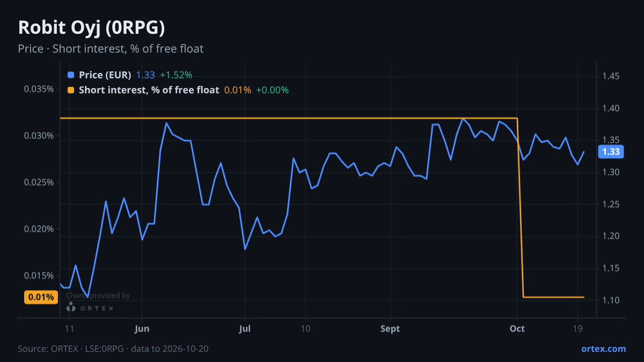Click the orange Short interest legend marker

71,90
